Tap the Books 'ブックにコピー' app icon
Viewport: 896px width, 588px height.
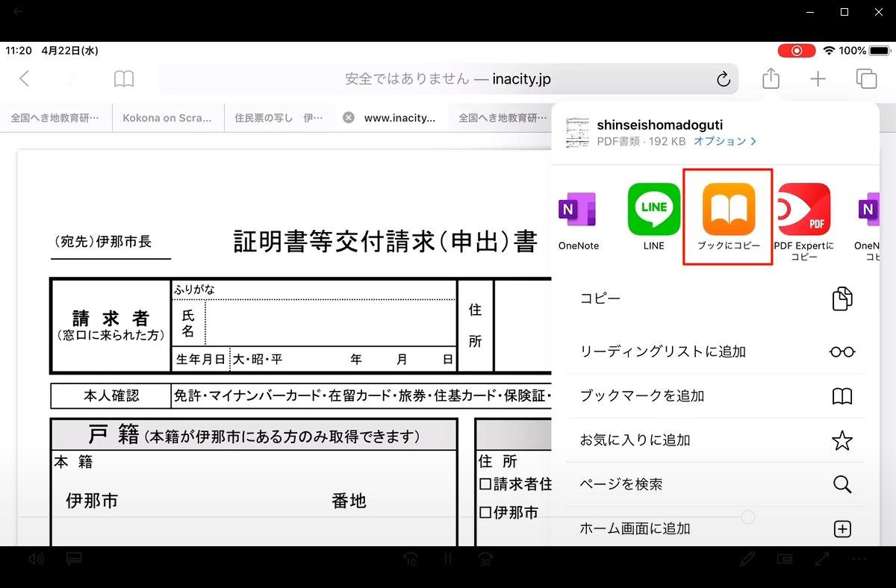coord(728,210)
